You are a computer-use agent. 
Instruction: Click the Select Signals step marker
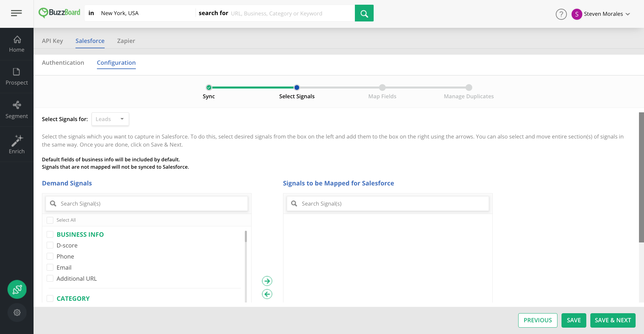[x=297, y=88]
